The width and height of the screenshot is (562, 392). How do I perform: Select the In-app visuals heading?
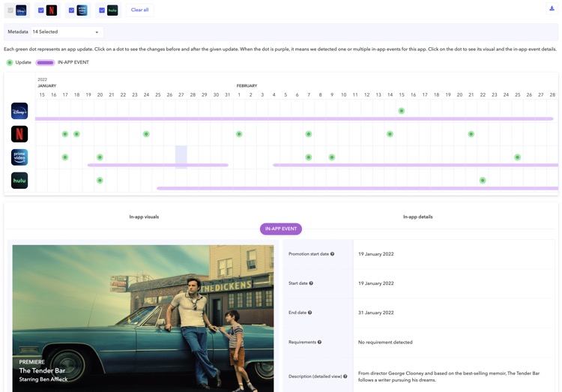pyautogui.click(x=144, y=217)
